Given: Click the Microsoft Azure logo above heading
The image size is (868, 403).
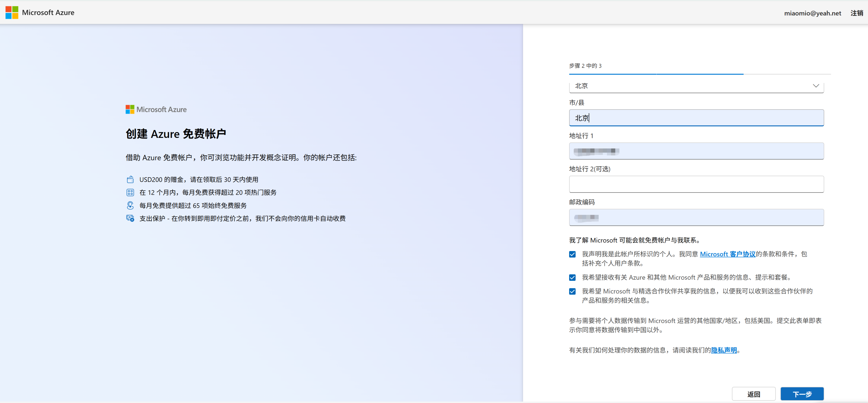Looking at the screenshot, I should pos(156,110).
